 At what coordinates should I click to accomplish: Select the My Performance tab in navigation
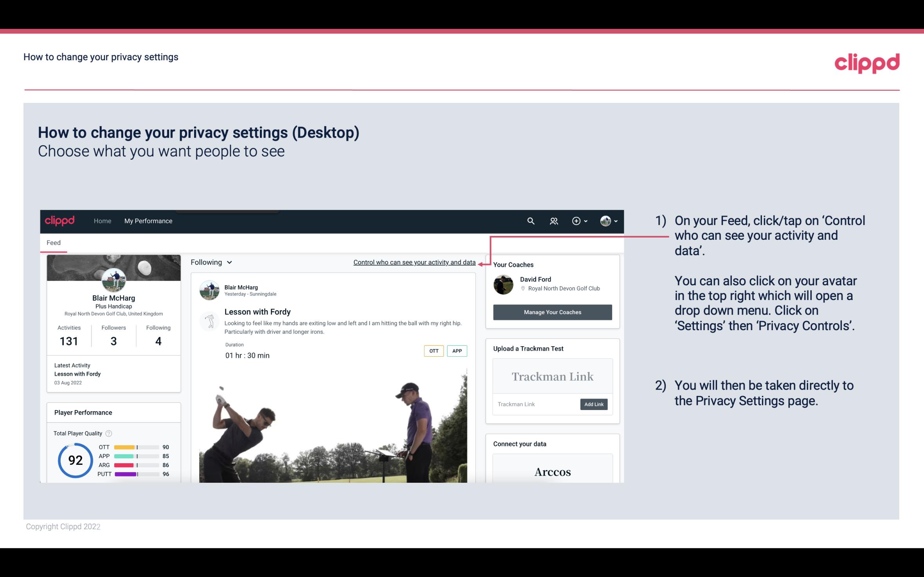[148, 221]
